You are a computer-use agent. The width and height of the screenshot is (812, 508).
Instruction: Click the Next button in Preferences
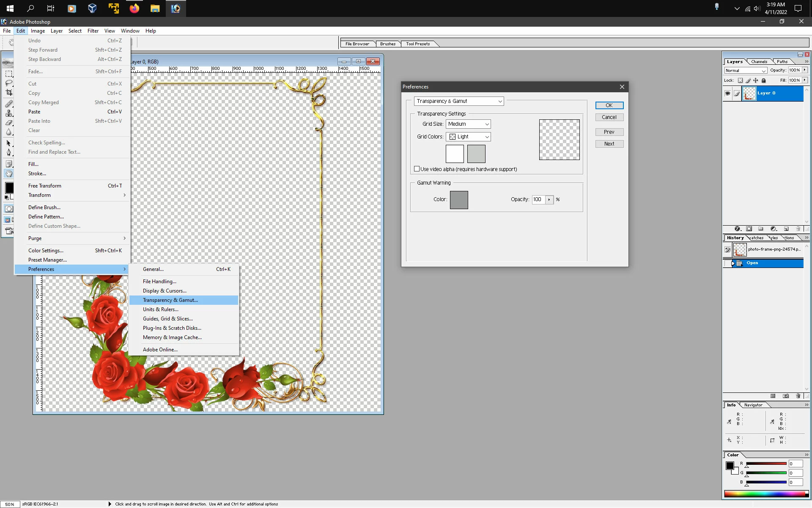tap(609, 144)
